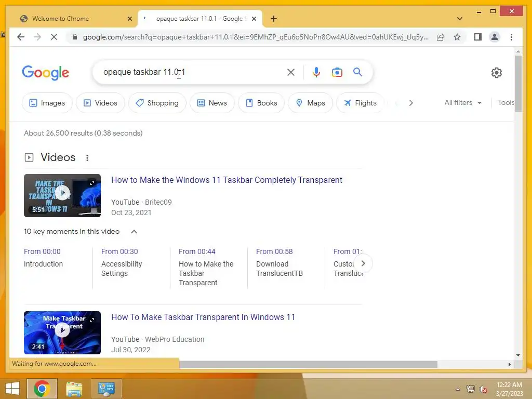
Task: Show hidden system tray icons
Action: tap(458, 389)
